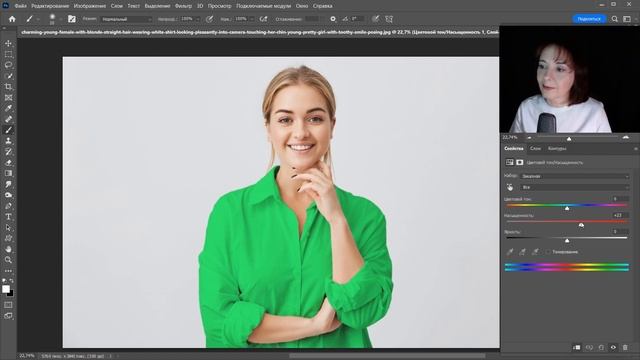Open the Фильтр menu

[183, 6]
